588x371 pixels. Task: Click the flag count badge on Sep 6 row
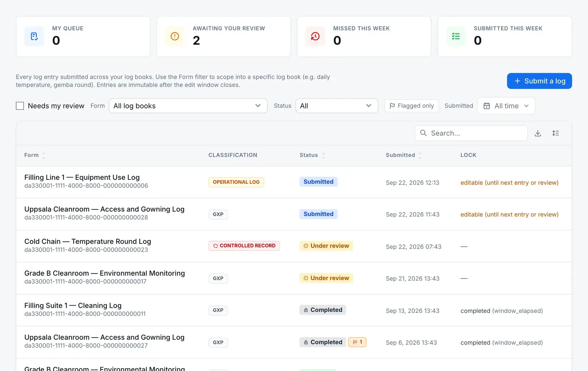(x=357, y=342)
